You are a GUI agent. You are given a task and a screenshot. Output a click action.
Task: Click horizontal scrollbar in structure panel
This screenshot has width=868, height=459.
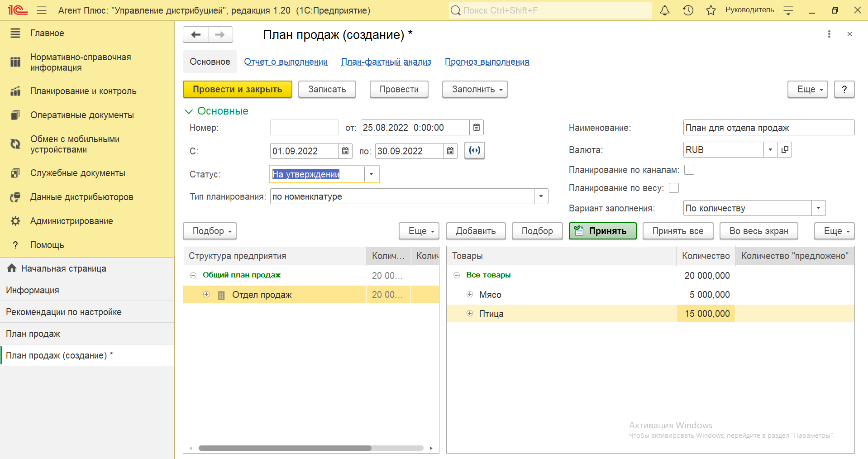coord(285,448)
